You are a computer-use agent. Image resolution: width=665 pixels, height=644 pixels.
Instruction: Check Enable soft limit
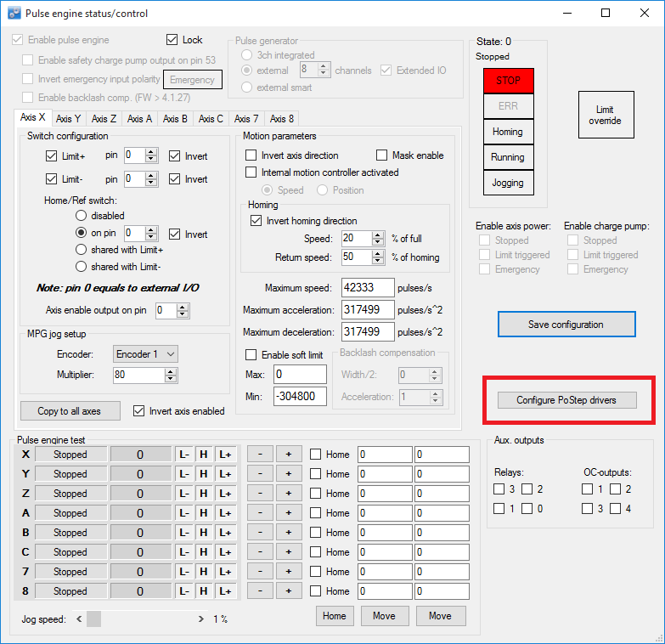(x=251, y=354)
